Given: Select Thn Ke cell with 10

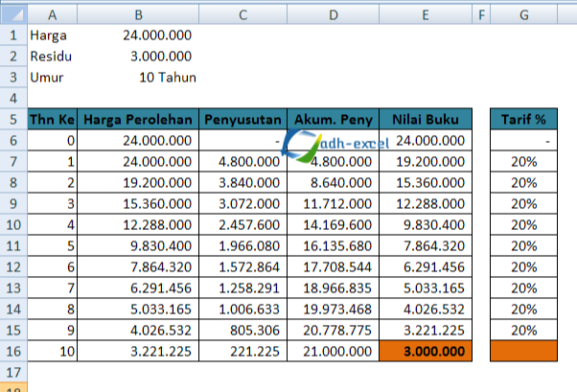Looking at the screenshot, I should (x=53, y=351).
